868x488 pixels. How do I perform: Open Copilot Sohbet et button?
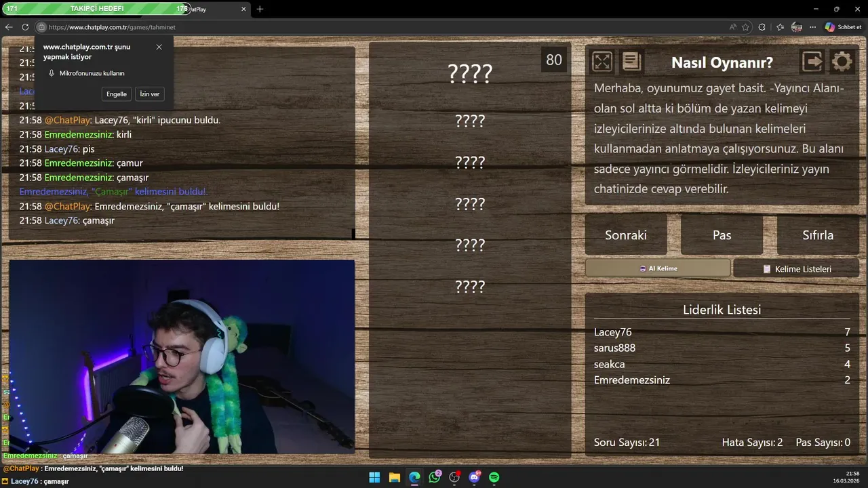click(x=844, y=27)
